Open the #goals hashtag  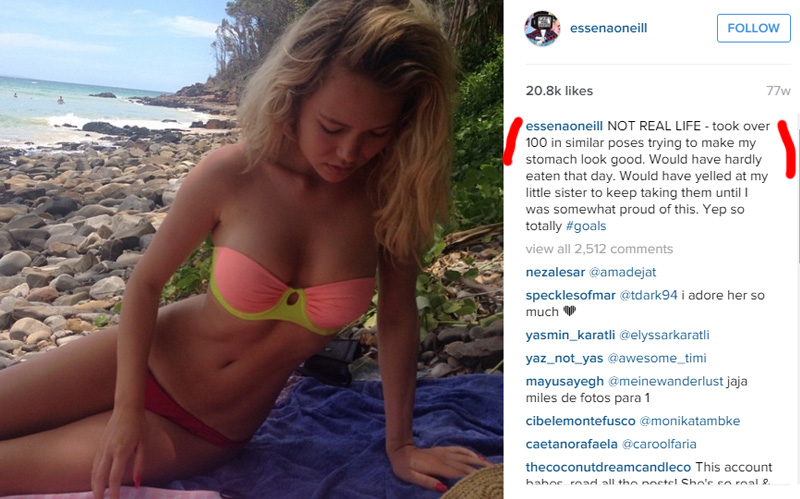586,226
